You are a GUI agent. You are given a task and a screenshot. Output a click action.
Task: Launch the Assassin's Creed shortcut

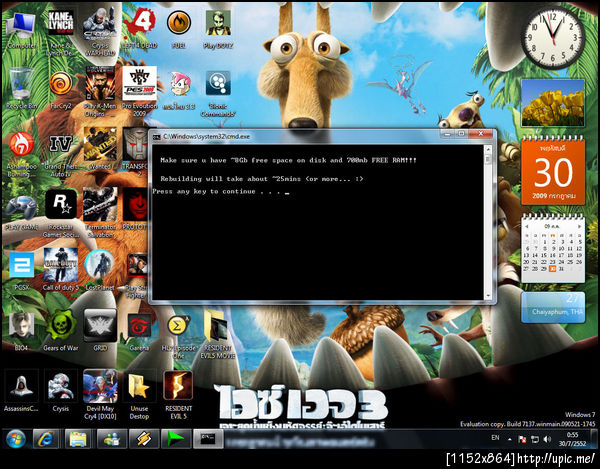click(21, 390)
